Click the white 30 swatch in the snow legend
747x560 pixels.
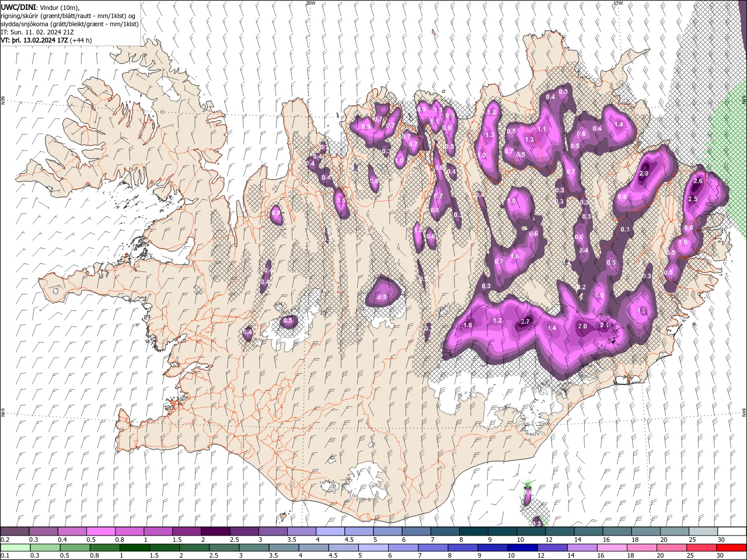click(x=731, y=531)
